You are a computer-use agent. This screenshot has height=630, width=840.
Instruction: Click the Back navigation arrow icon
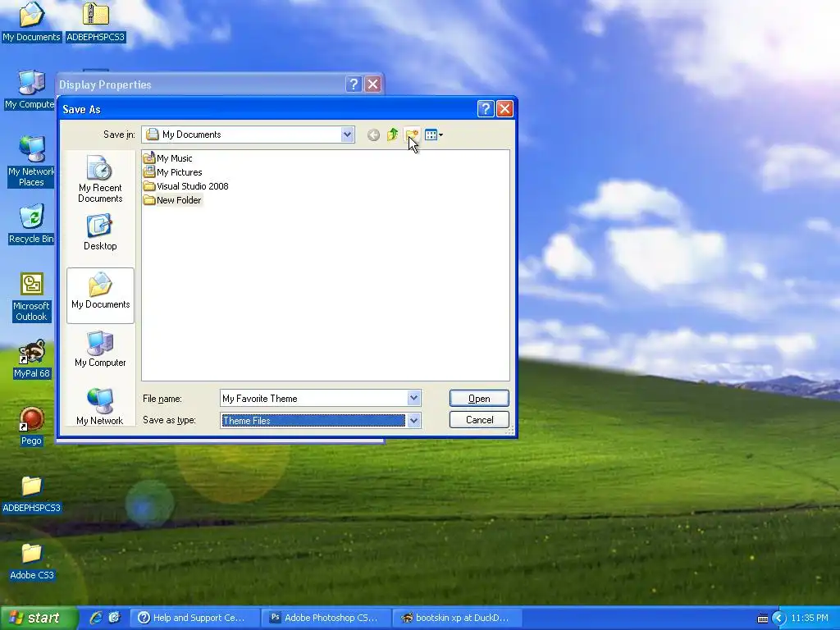373,135
